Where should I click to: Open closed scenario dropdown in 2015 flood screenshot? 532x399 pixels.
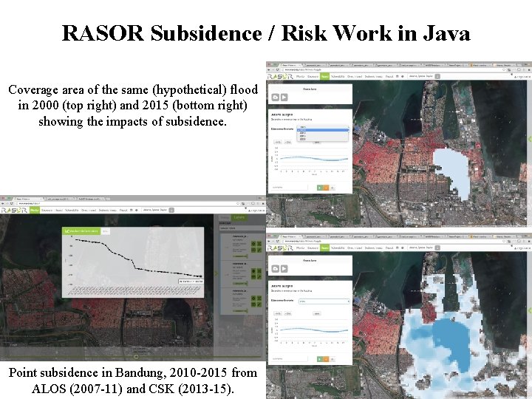point(324,301)
